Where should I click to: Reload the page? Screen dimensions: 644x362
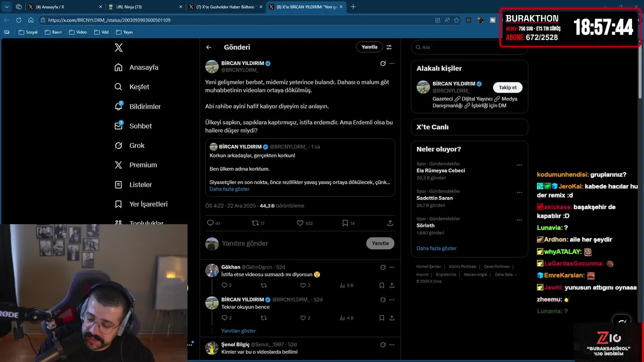(x=19, y=20)
